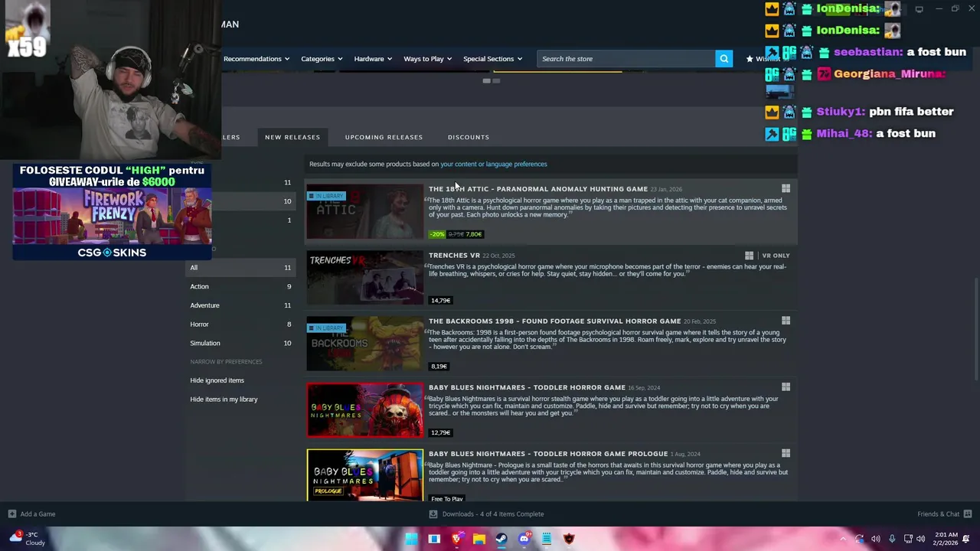Show hidden system tray icons chevron

coord(843,539)
